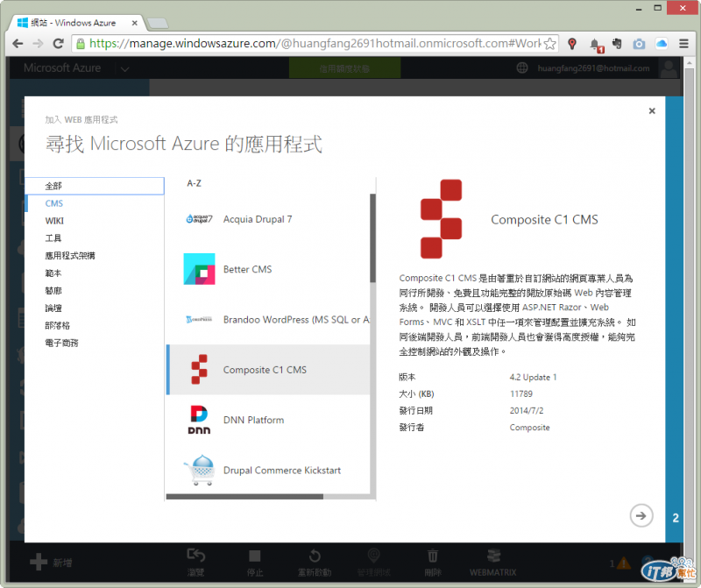
Task: Click the 4.2 Update 1 version value
Action: click(x=533, y=377)
